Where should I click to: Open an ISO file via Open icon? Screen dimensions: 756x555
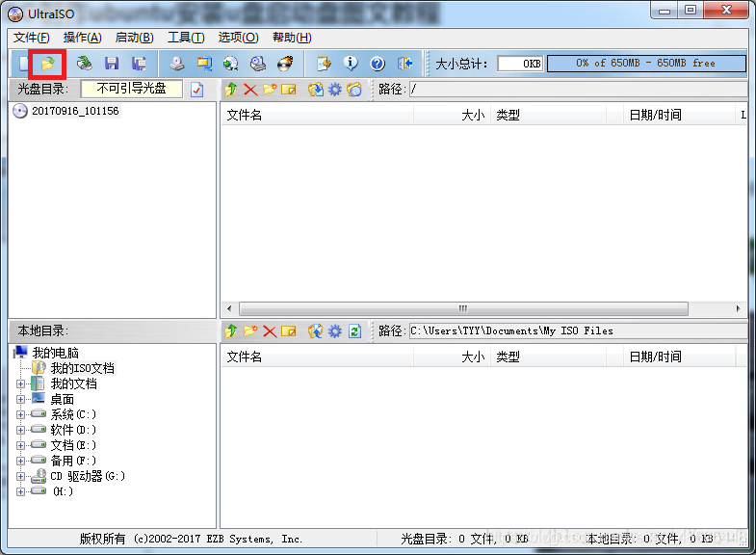coord(47,64)
